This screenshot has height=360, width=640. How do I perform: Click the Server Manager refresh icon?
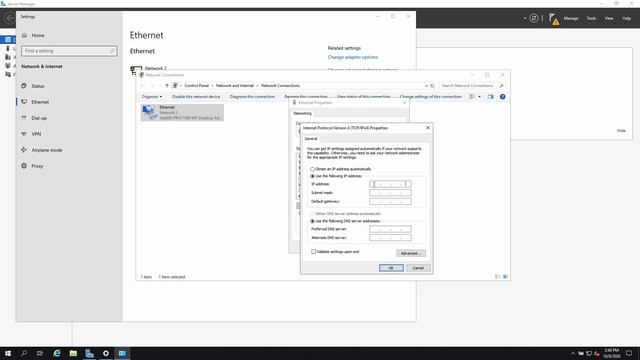click(x=534, y=18)
